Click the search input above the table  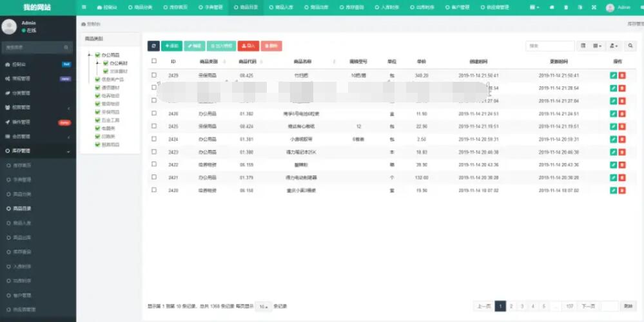[549, 46]
